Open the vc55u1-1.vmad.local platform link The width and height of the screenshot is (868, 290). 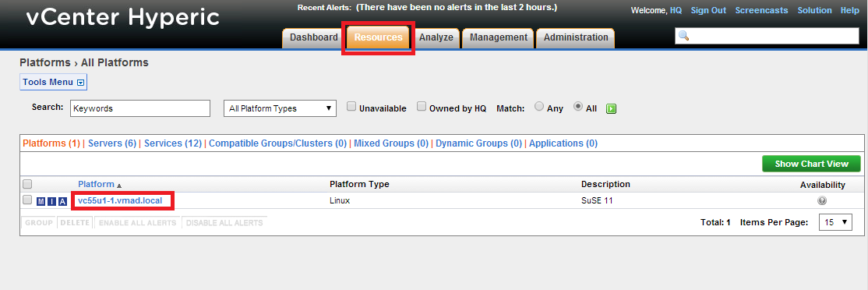coord(120,200)
